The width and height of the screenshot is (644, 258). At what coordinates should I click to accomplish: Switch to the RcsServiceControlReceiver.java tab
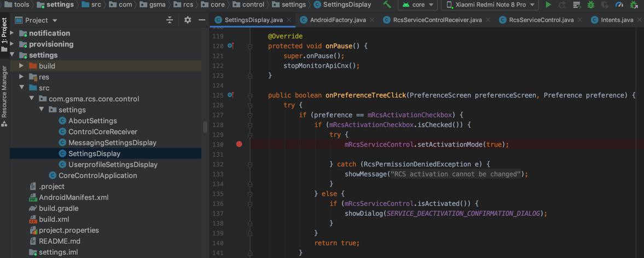[437, 20]
